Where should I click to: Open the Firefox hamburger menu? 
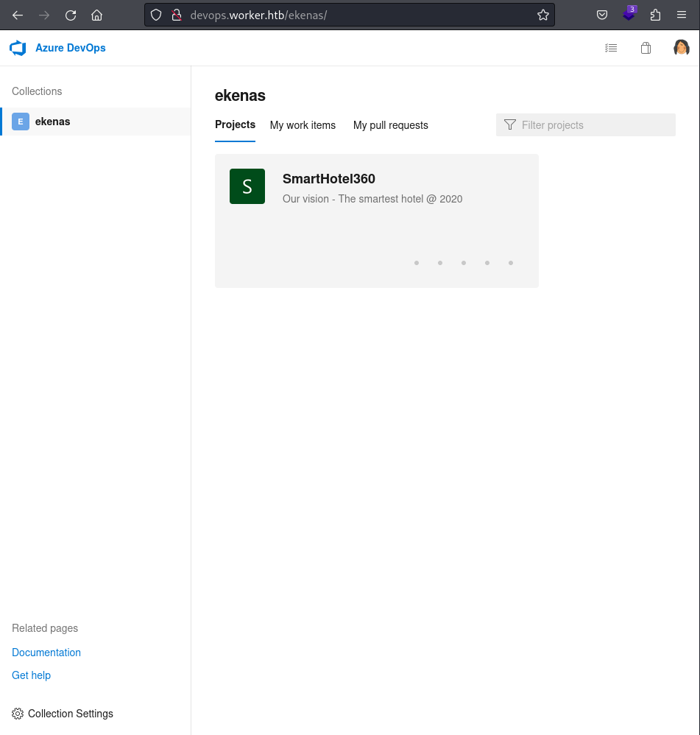tap(682, 15)
